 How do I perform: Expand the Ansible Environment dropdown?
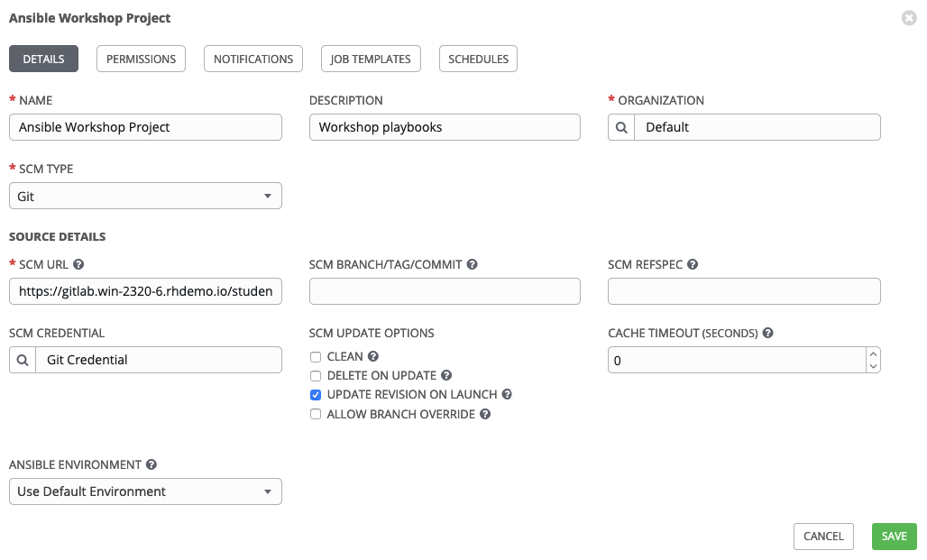click(x=145, y=491)
